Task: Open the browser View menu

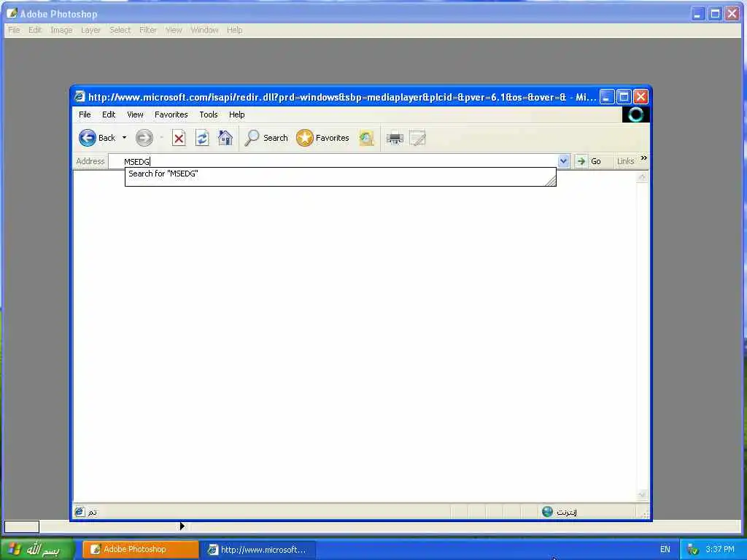Action: coord(135,114)
